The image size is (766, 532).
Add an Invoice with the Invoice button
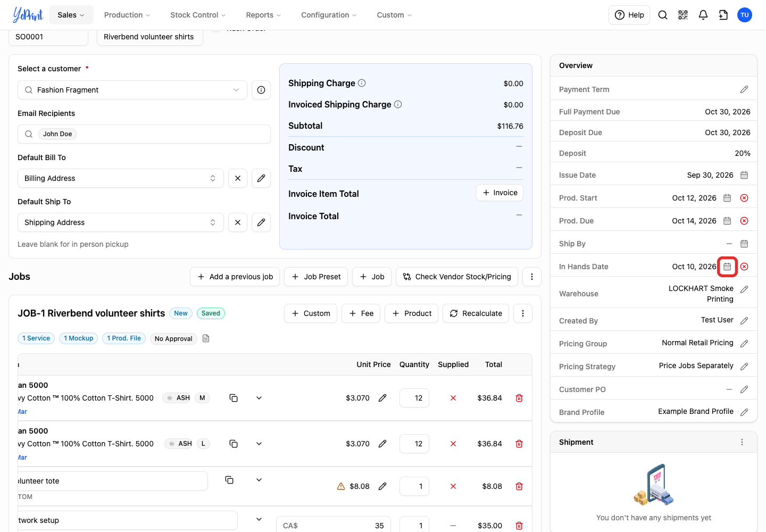point(499,193)
